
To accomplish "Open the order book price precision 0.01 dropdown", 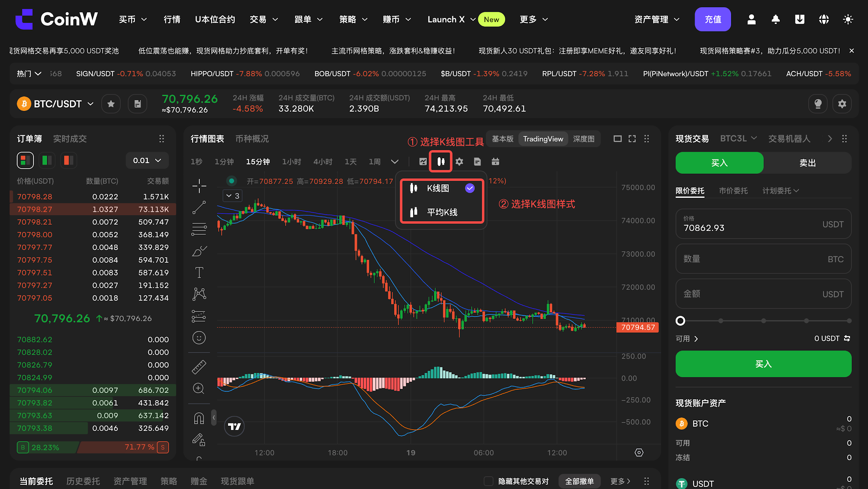I will (x=147, y=160).
